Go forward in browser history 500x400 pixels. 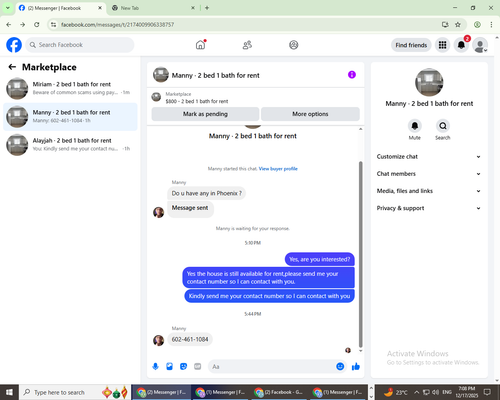pyautogui.click(x=23, y=24)
